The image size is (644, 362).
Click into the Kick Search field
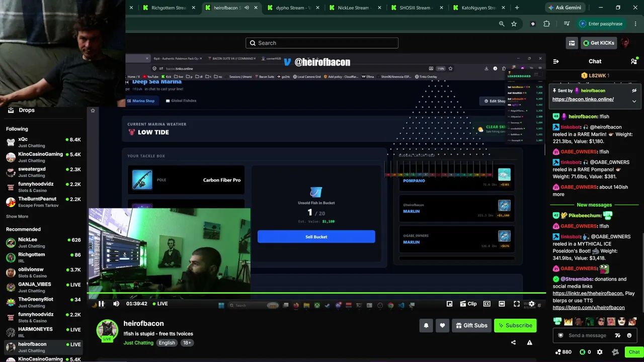322,43
